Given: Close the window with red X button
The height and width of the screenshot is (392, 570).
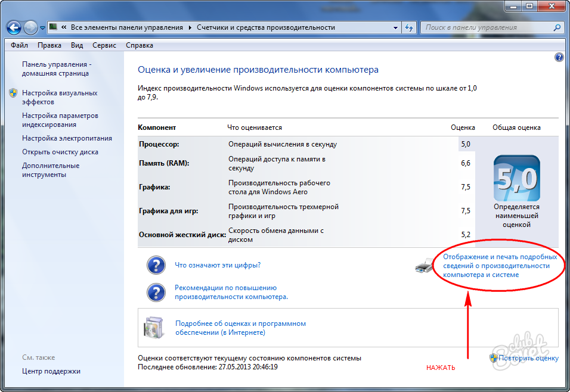Looking at the screenshot, I should tap(552, 6).
